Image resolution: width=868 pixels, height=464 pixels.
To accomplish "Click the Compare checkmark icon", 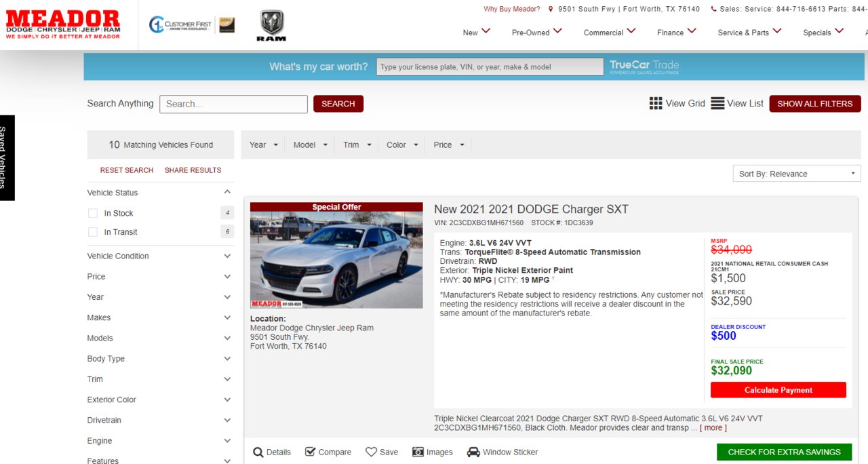I will (311, 452).
